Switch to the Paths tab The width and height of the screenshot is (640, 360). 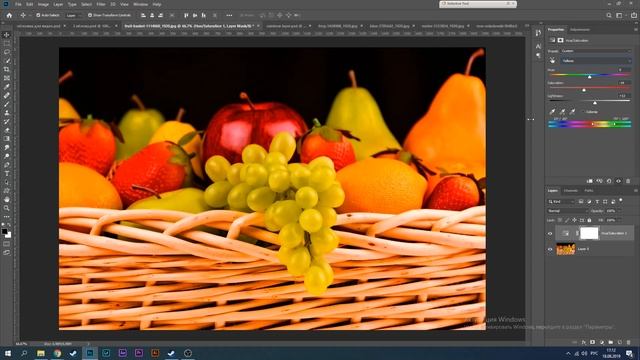pos(589,191)
